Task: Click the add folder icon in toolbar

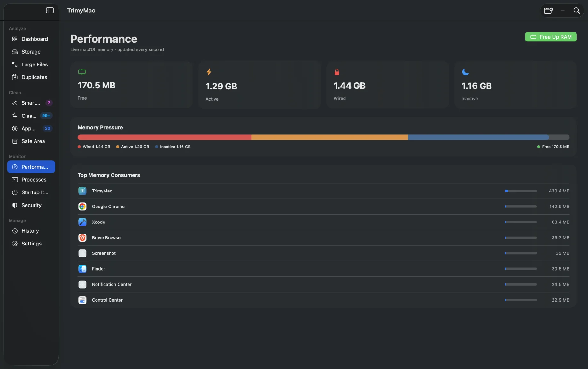Action: (548, 11)
